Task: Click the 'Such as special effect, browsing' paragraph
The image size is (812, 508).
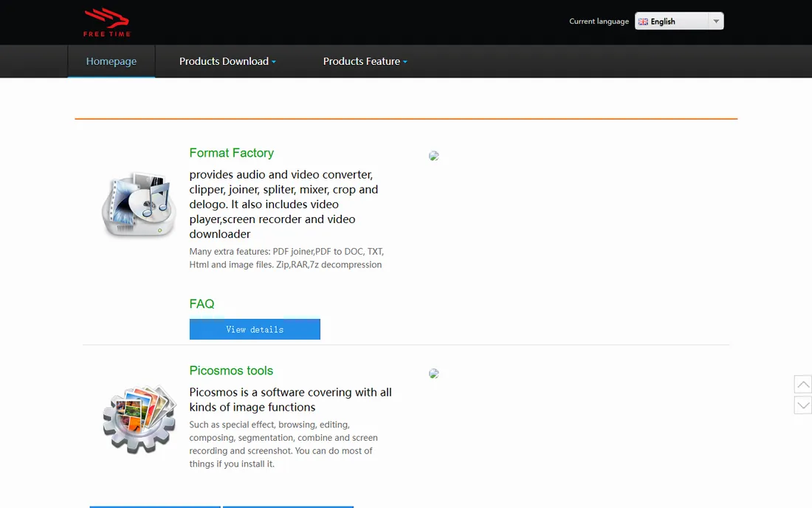Action: [283, 444]
